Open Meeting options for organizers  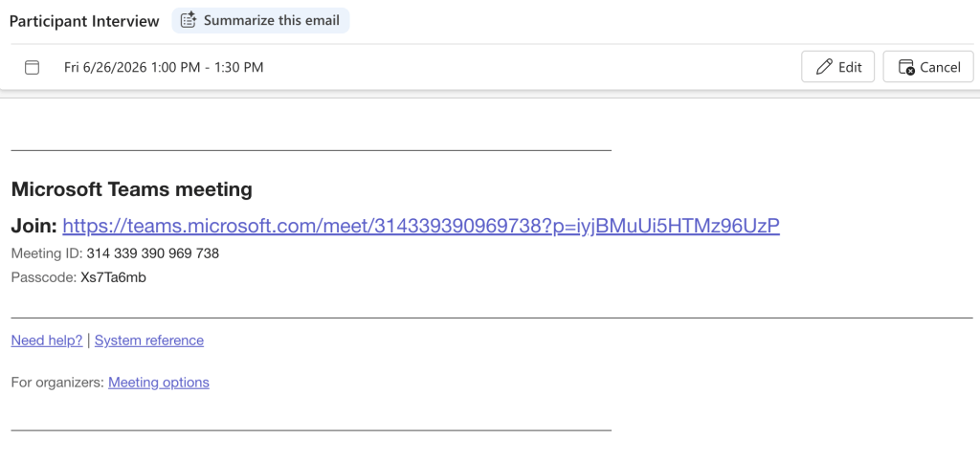[x=159, y=383]
